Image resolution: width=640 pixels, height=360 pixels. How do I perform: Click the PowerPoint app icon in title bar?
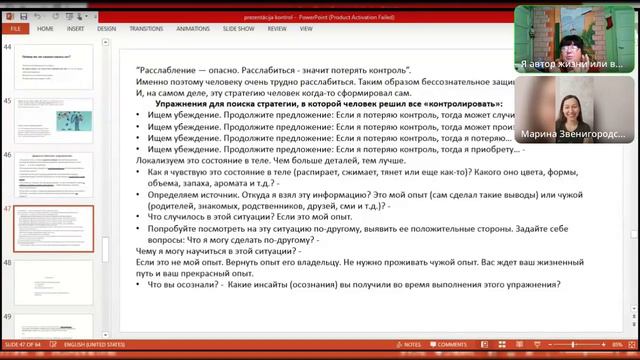point(9,16)
